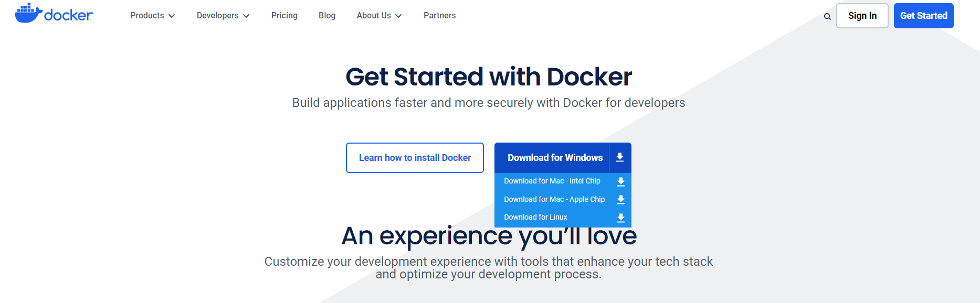980x303 pixels.
Task: Open the Developers navigation item
Action: coord(217,16)
